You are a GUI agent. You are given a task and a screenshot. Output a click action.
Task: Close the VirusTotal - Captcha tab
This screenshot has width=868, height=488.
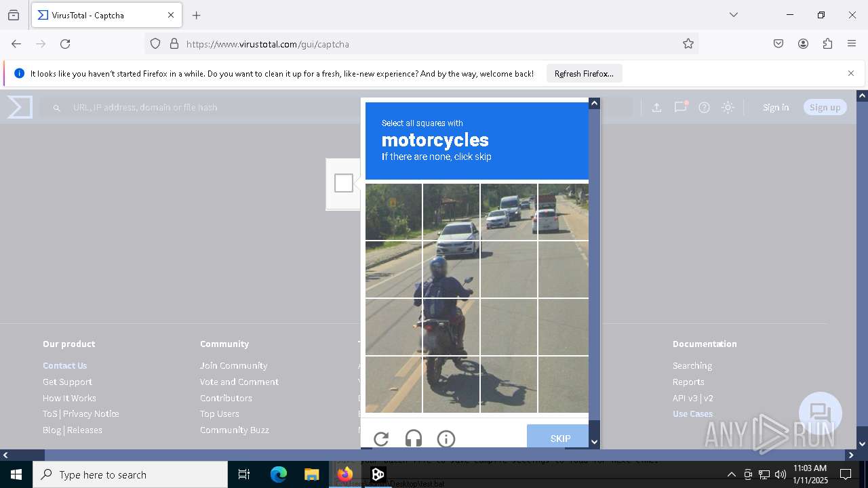(171, 15)
